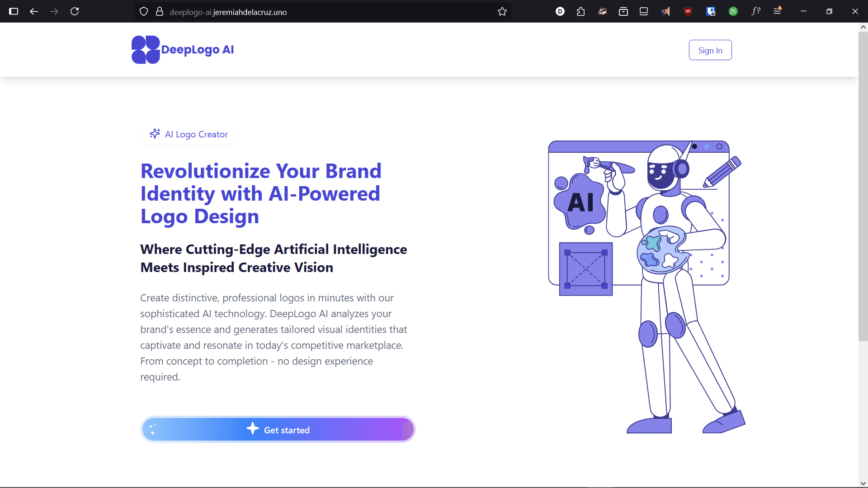Open the browser application menu

778,11
